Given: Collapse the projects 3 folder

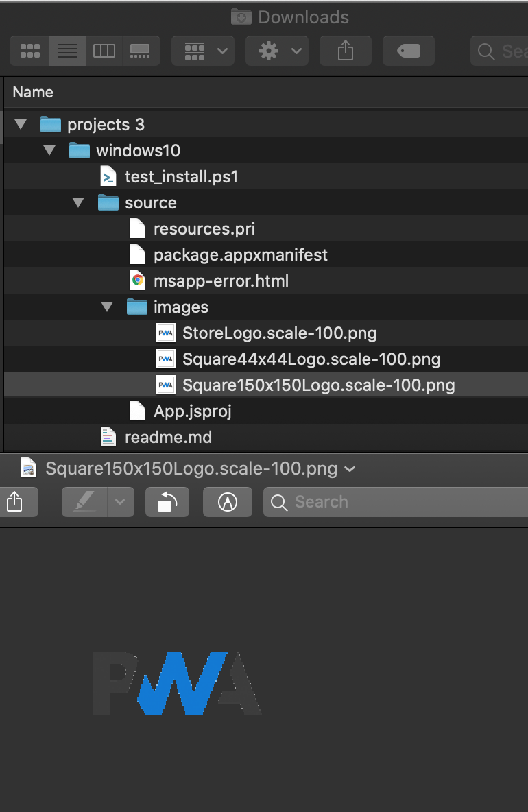Looking at the screenshot, I should click(x=21, y=124).
